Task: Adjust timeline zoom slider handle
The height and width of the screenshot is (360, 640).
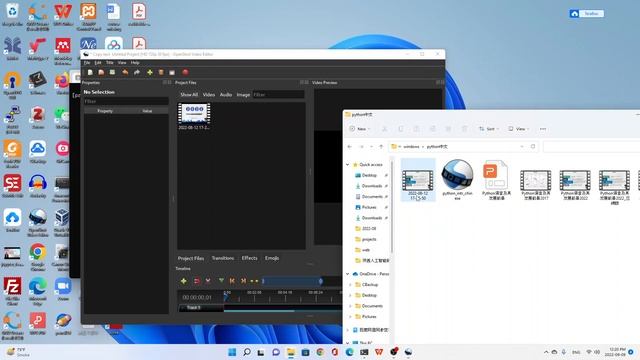Action: click(x=321, y=281)
